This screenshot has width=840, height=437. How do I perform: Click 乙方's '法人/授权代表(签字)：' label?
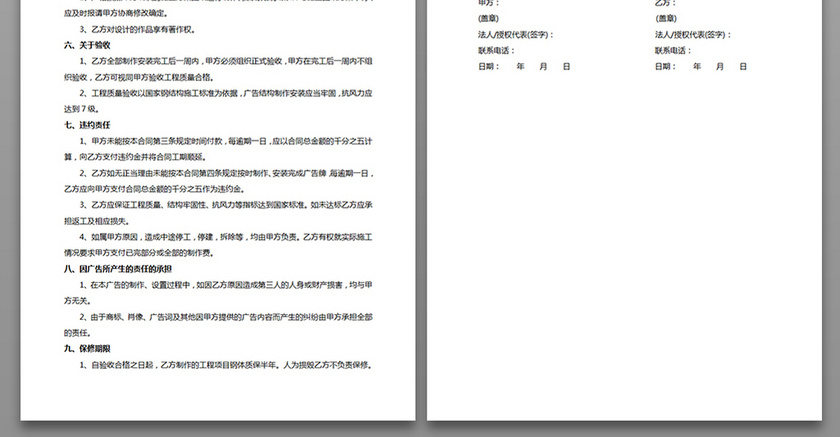tap(693, 35)
